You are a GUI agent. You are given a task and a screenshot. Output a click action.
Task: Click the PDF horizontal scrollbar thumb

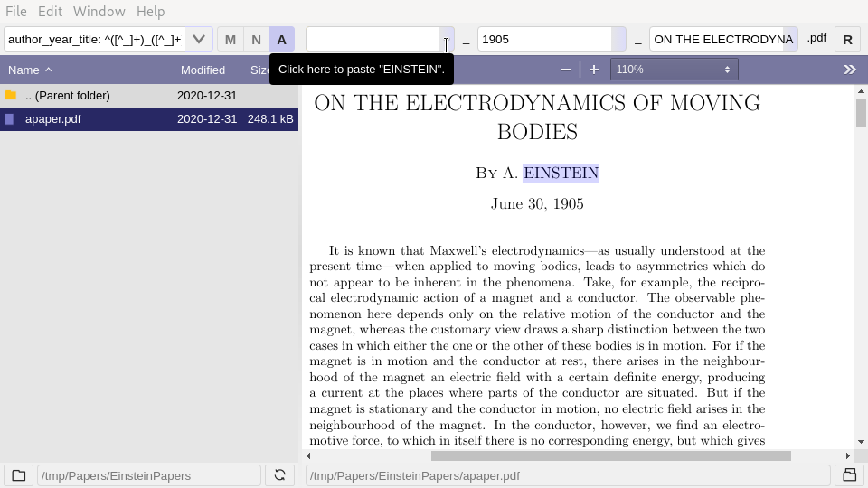click(x=611, y=455)
